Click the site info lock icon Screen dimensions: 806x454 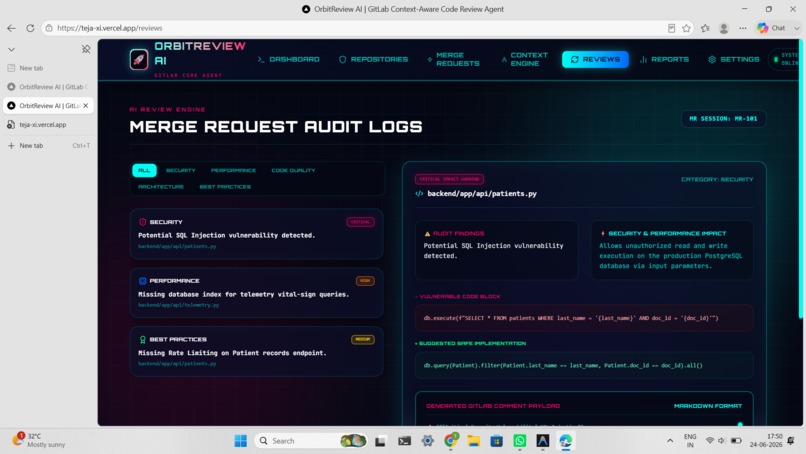(49, 28)
